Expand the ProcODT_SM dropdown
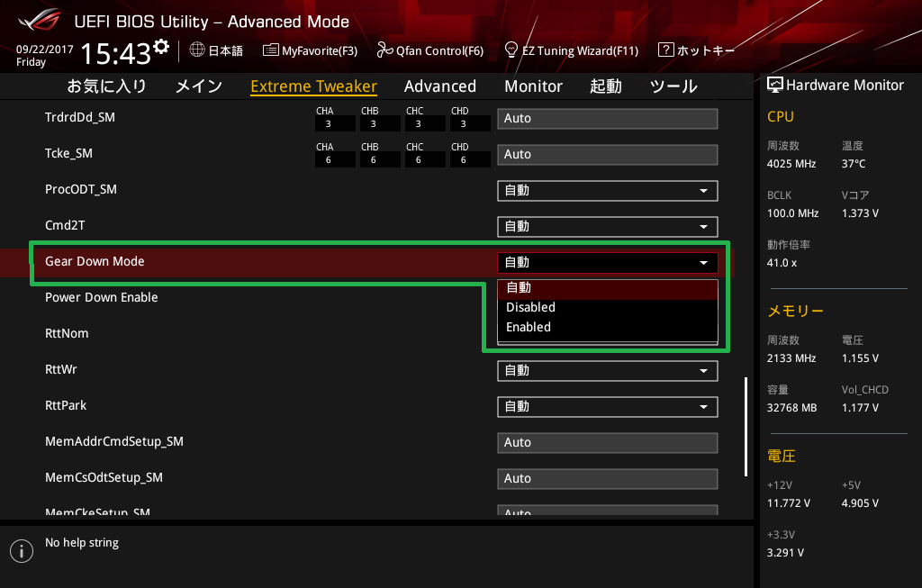The image size is (922, 588). click(608, 191)
